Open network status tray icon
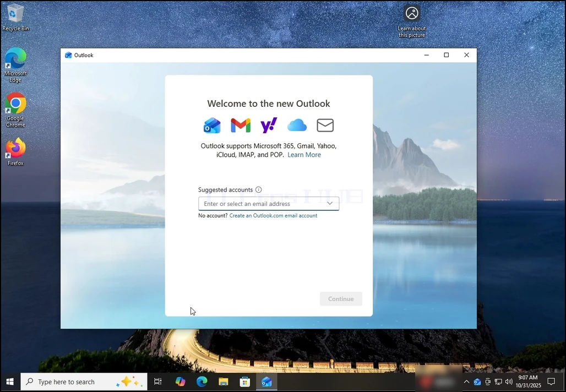Screen dimensions: 566x392 tap(498, 382)
